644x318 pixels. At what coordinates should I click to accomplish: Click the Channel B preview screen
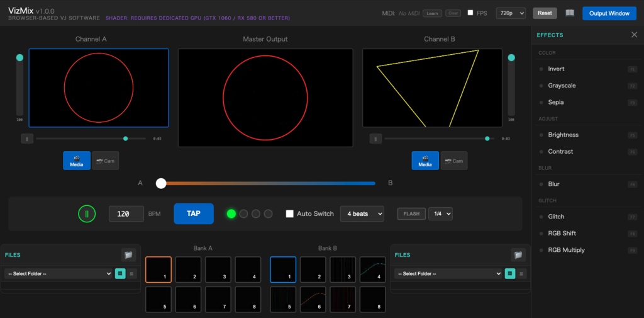tap(432, 88)
